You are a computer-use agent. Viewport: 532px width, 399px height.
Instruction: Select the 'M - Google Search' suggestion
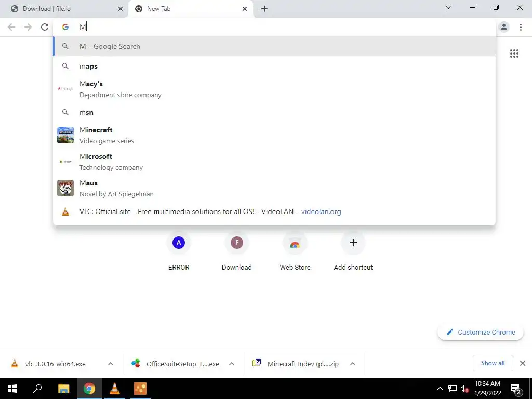(x=274, y=46)
